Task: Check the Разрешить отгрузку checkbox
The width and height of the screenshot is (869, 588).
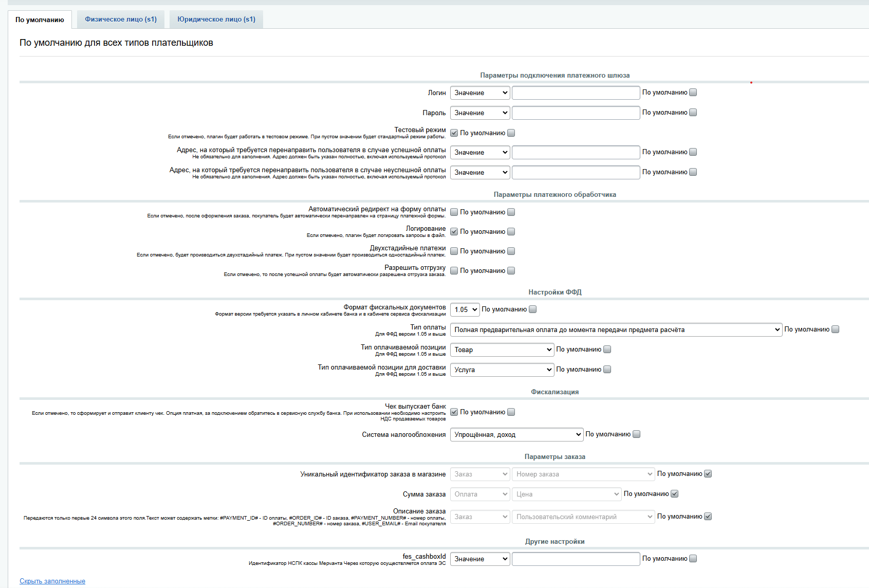Action: tap(454, 271)
